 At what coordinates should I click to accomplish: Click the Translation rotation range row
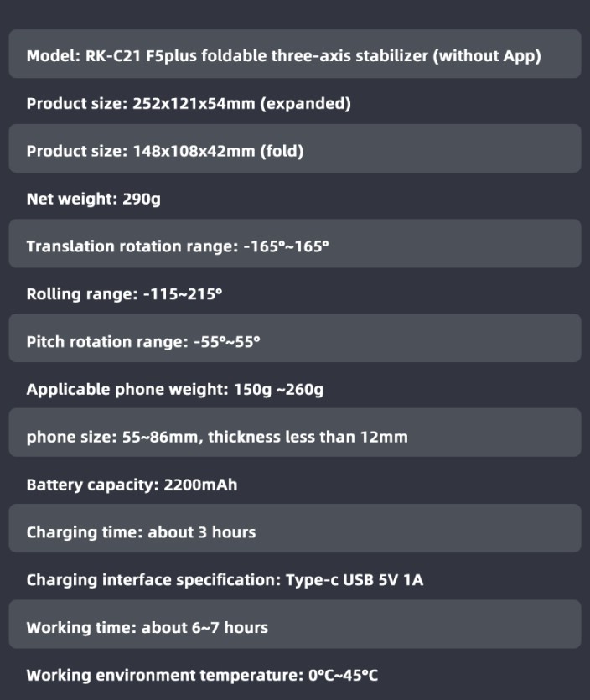click(295, 243)
